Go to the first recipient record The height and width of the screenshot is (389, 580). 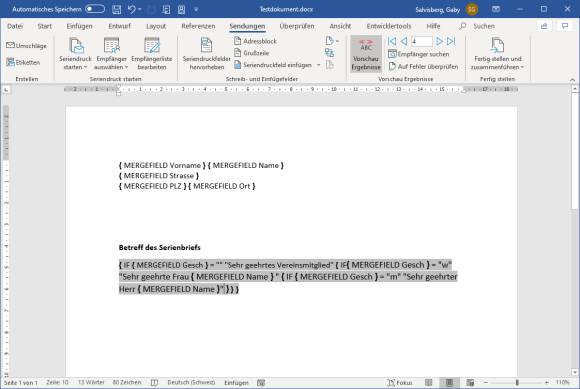[392, 41]
